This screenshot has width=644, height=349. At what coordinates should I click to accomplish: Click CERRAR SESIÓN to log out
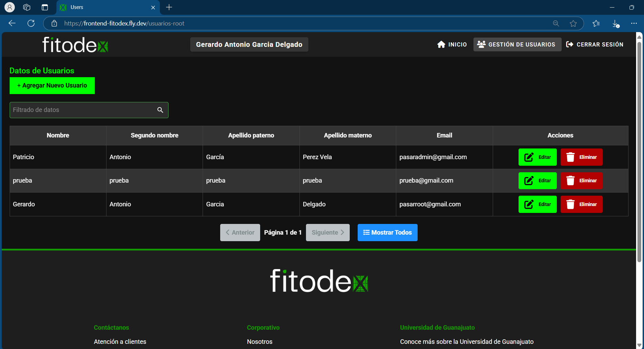[x=595, y=44]
